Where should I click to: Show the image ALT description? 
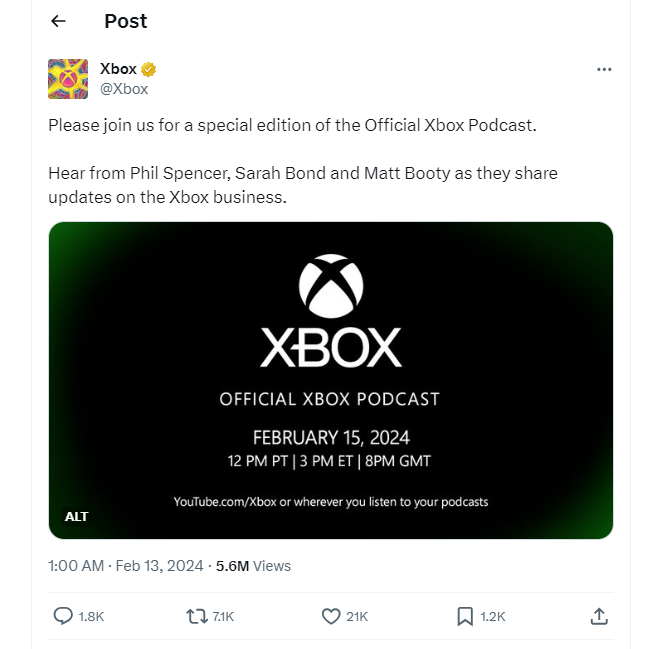coord(77,516)
